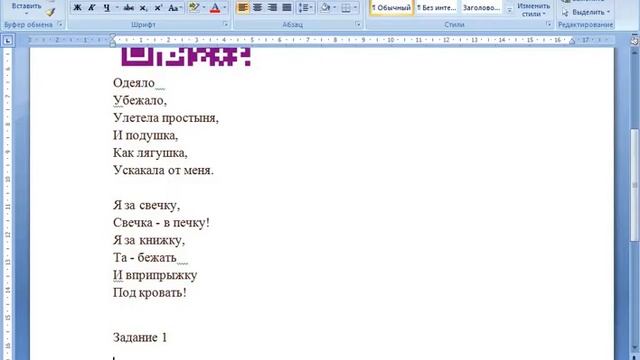Click the Выделить cursor icon
This screenshot has width=640, height=360.
(x=565, y=13)
